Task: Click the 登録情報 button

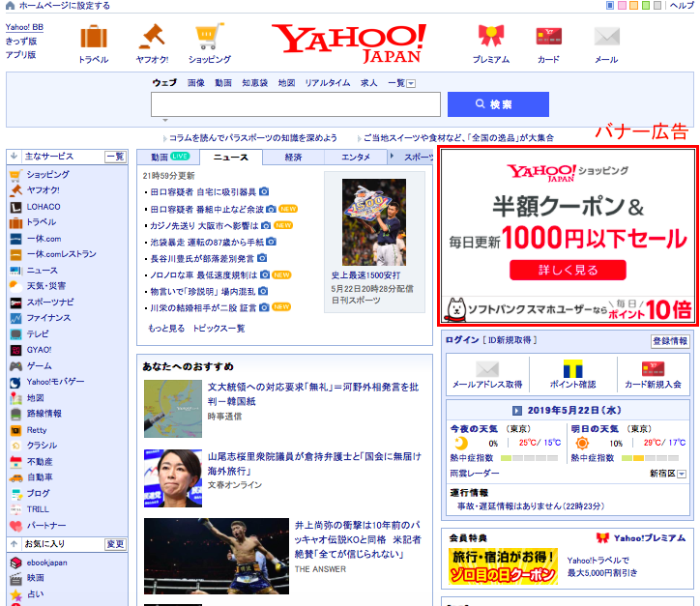Action: [x=670, y=341]
